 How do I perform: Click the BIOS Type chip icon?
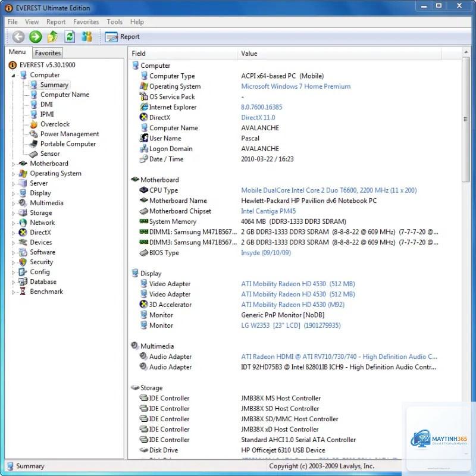tap(143, 252)
